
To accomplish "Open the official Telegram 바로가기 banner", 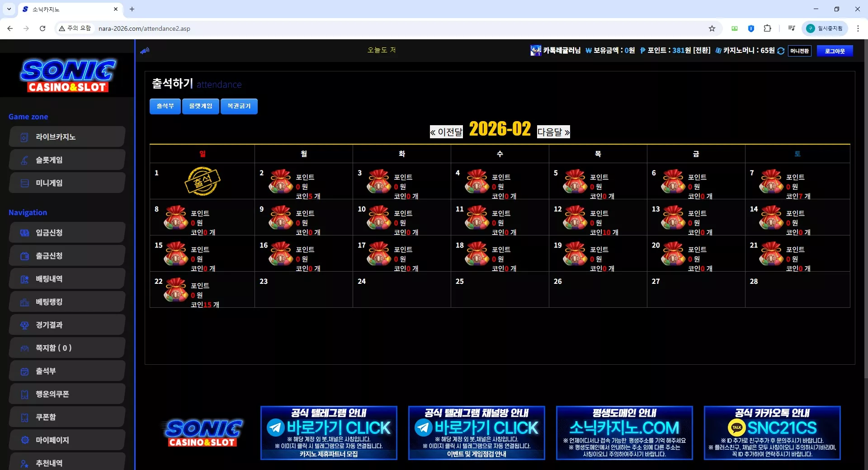I will pyautogui.click(x=329, y=433).
